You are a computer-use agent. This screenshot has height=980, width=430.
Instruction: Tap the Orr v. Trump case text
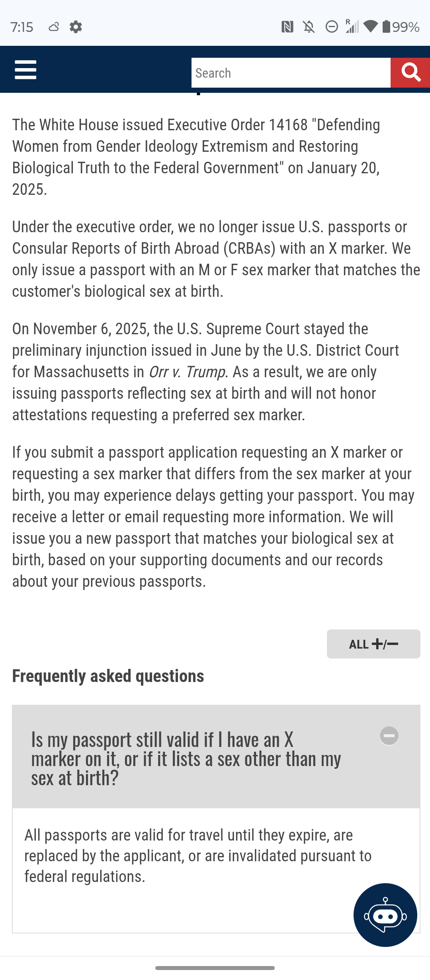click(x=187, y=372)
